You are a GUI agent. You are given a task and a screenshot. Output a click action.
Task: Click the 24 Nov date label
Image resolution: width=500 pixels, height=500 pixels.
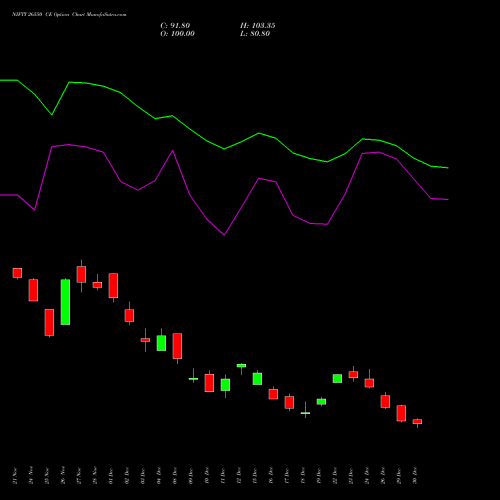point(31,476)
